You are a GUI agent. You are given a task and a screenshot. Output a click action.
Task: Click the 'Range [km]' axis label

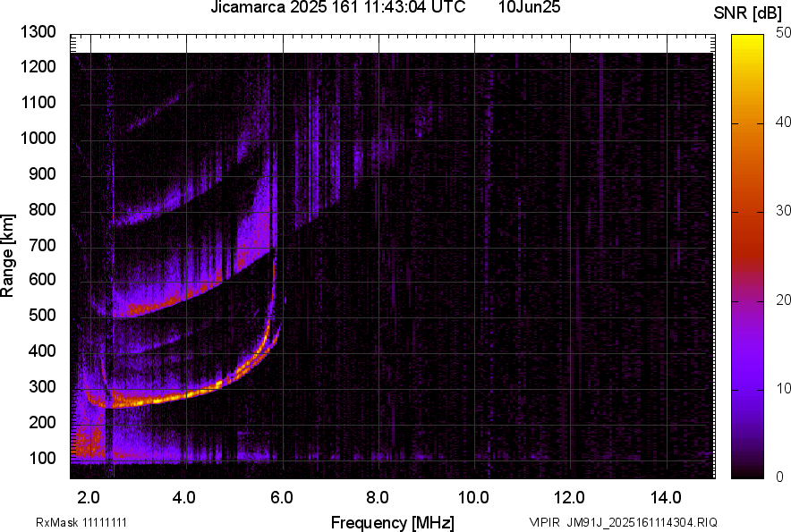coord(7,256)
